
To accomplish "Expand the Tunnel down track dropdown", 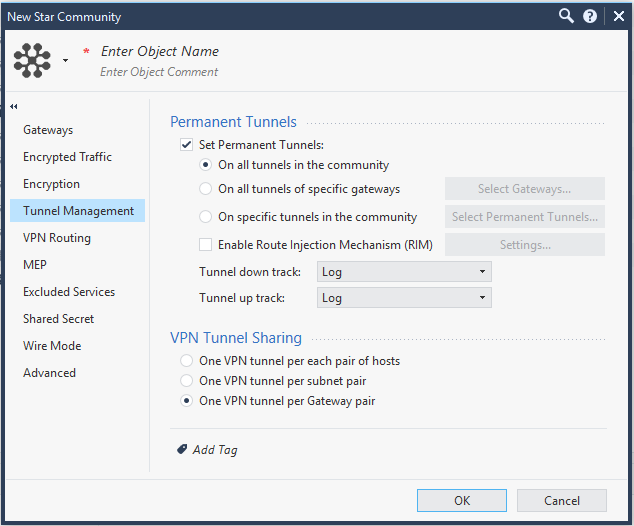I will [x=404, y=272].
